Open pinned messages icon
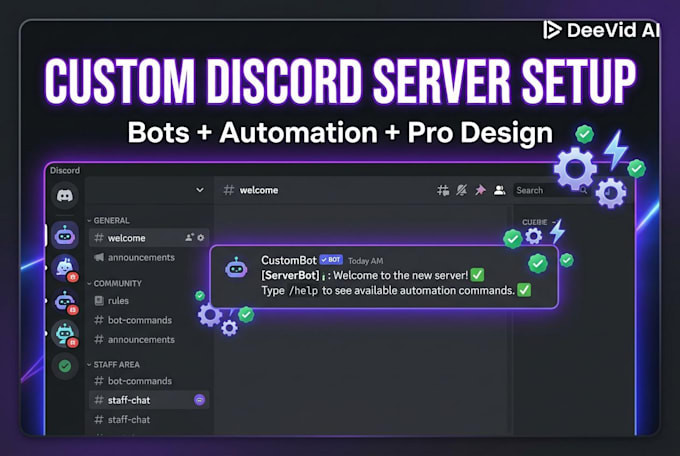 [480, 190]
